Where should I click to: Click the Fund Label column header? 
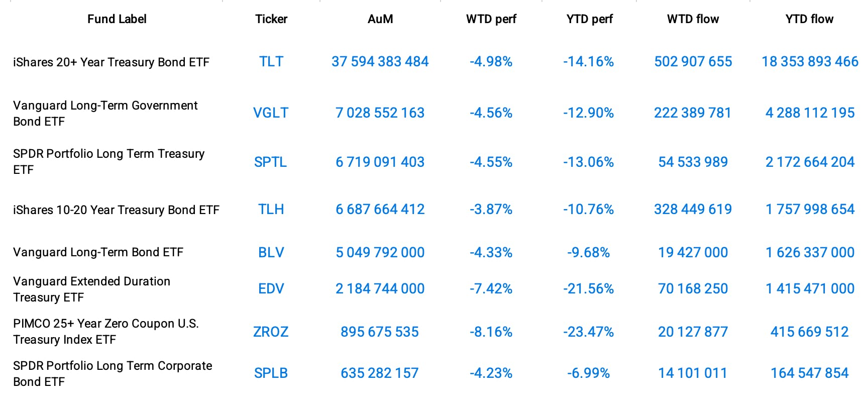click(117, 19)
